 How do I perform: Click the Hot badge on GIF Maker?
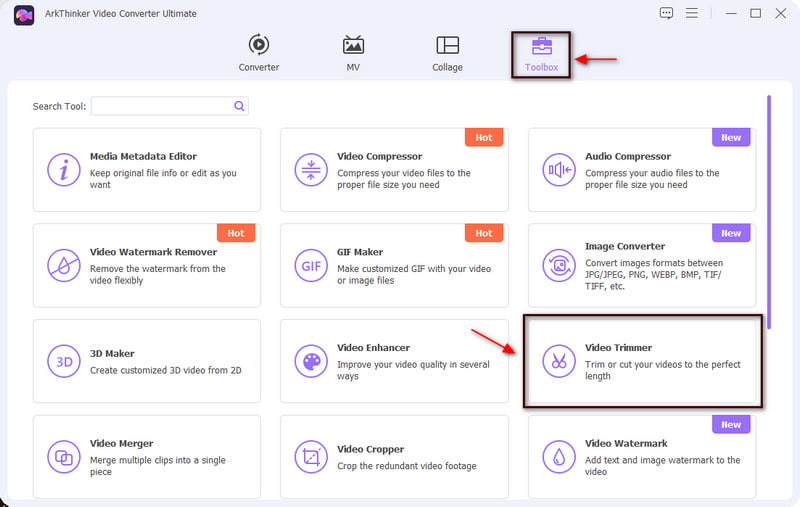(484, 233)
